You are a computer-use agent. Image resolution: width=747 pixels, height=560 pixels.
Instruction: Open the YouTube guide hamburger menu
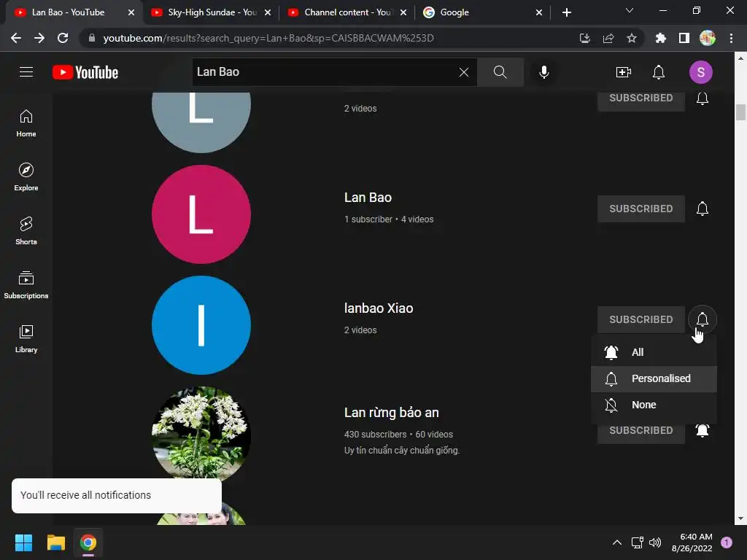point(26,72)
